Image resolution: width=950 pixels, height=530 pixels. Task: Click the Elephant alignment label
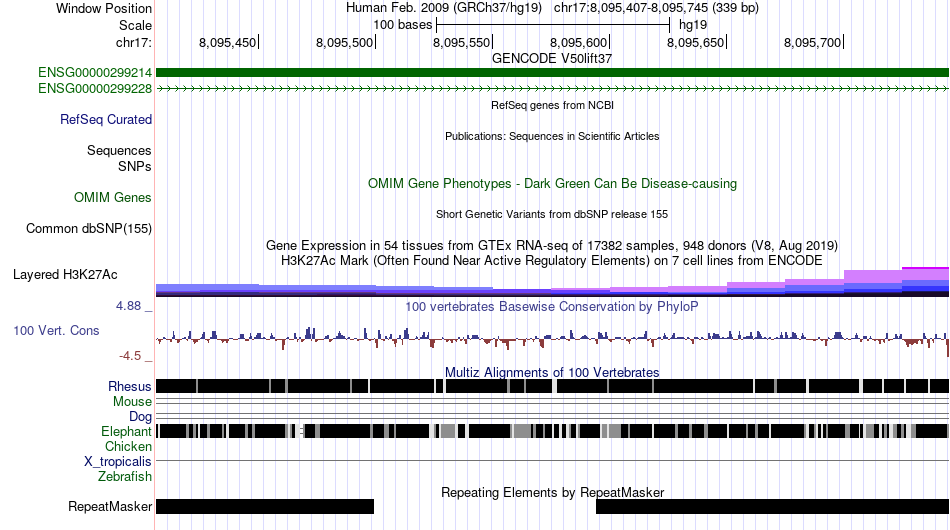[x=126, y=431]
